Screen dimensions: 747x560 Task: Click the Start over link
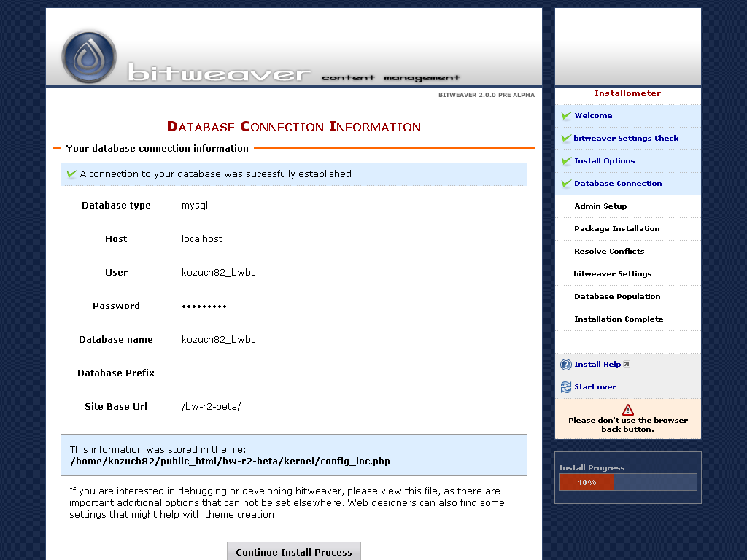595,387
